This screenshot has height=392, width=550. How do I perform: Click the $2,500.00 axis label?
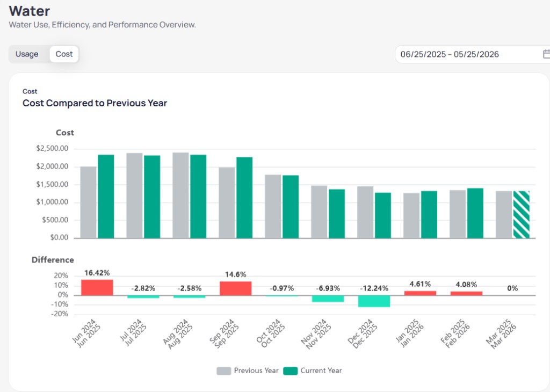[52, 149]
